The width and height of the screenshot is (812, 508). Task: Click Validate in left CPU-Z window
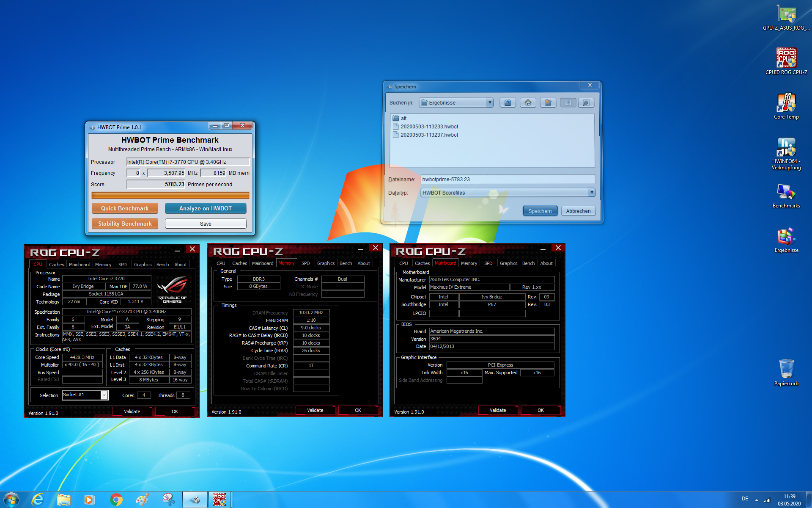point(132,411)
